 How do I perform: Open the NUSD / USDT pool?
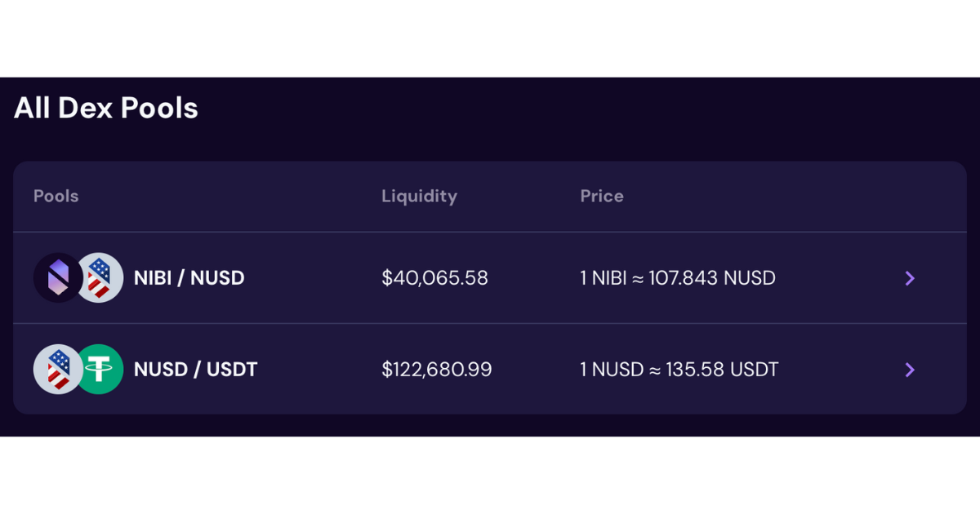[x=196, y=370]
